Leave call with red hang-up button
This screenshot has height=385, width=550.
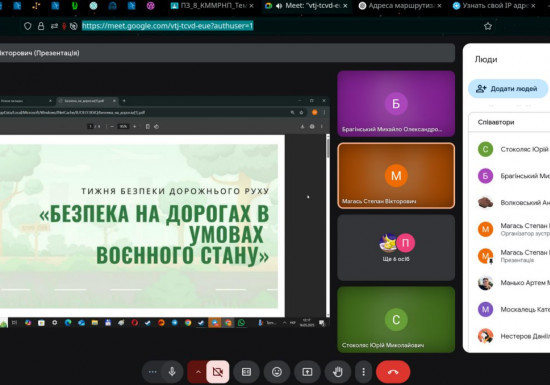[x=393, y=372]
